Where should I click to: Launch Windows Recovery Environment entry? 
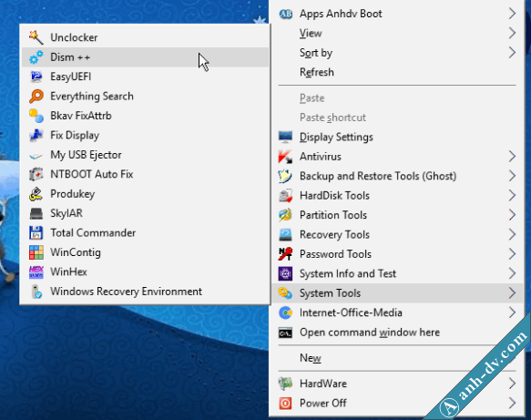pyautogui.click(x=146, y=292)
